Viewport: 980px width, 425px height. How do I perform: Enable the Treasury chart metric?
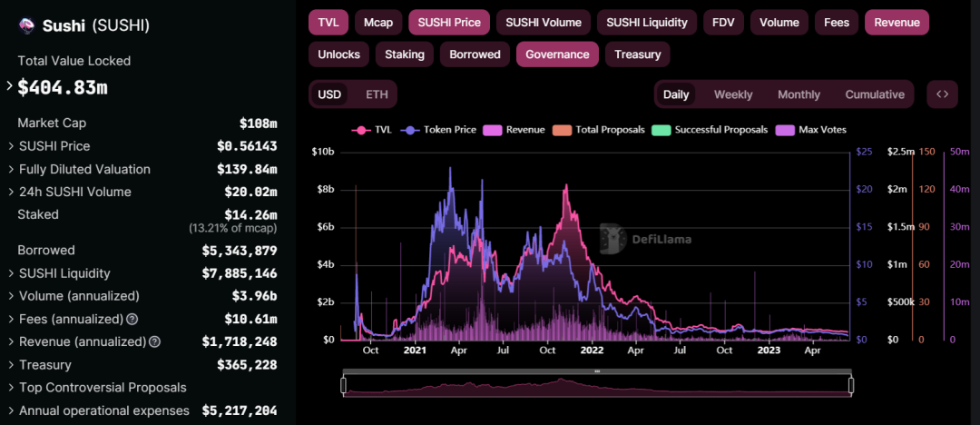(x=638, y=54)
